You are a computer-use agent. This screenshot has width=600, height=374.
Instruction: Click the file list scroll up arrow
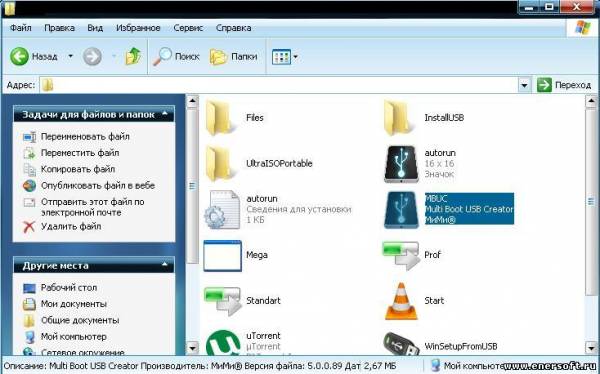[591, 100]
